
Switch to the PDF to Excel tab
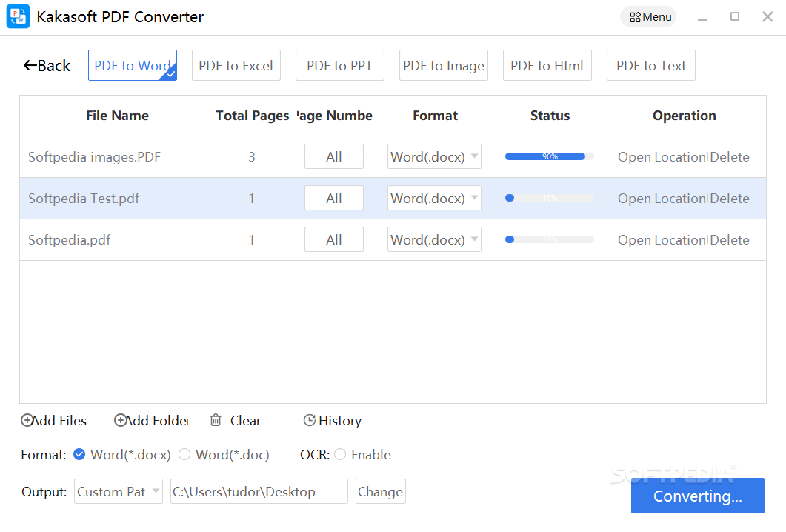236,65
